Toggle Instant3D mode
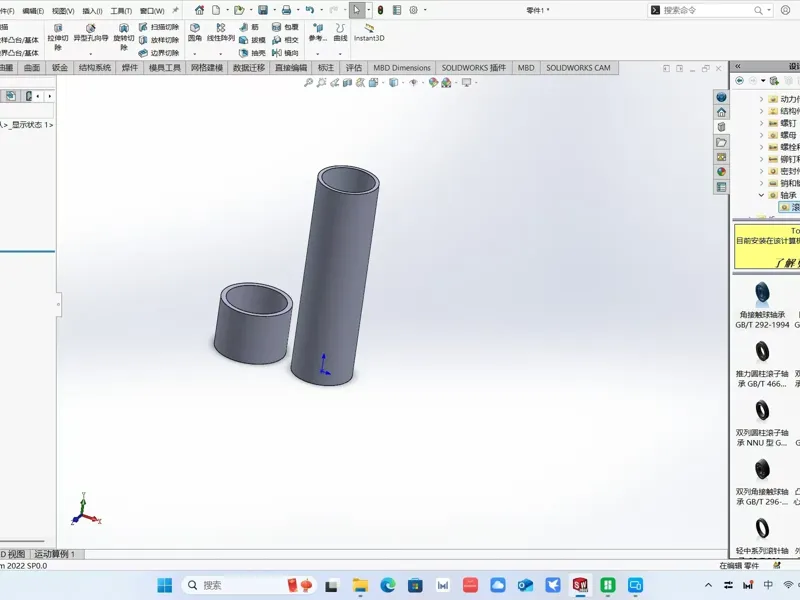This screenshot has height=600, width=800. [x=369, y=32]
